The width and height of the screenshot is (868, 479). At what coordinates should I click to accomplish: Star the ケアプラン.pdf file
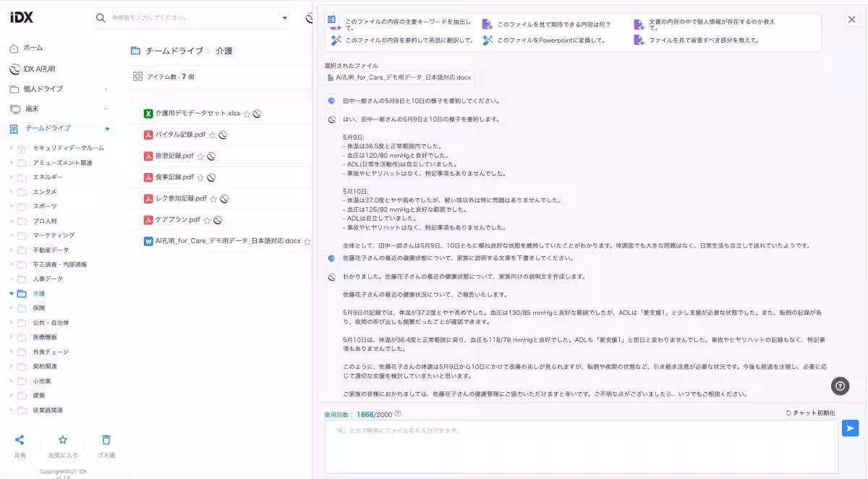click(207, 220)
